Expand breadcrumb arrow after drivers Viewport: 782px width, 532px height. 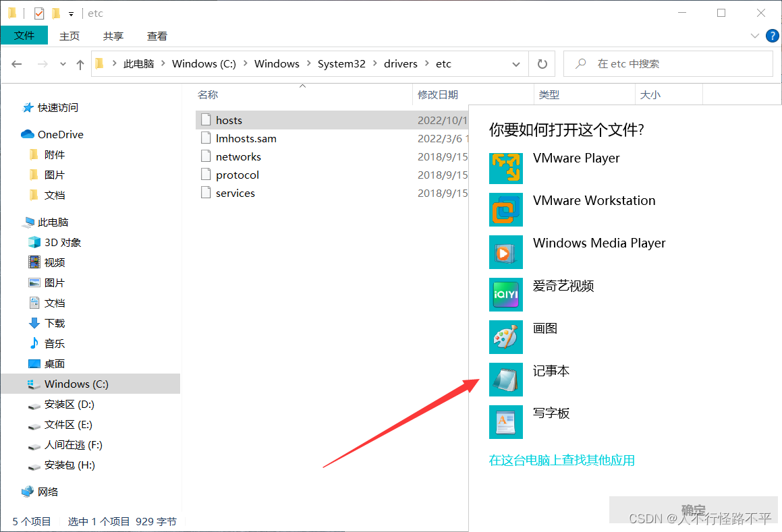(427, 63)
